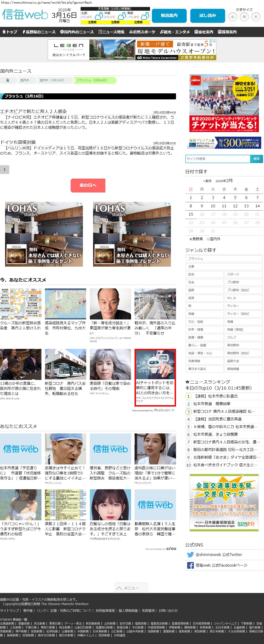Select the 国内外 radio button

208,239
